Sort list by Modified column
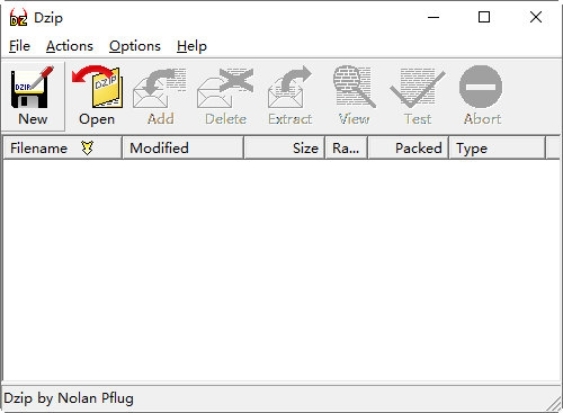This screenshot has width=564, height=415. [183, 148]
